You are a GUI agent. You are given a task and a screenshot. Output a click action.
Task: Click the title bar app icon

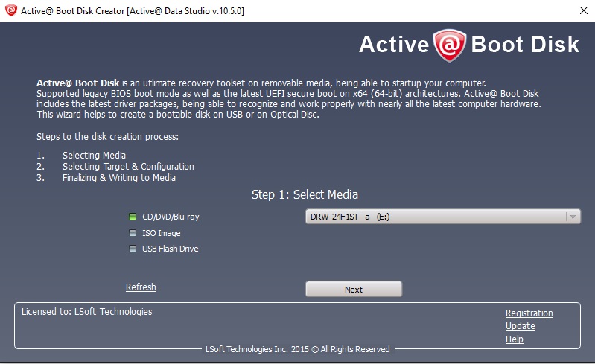(11, 10)
